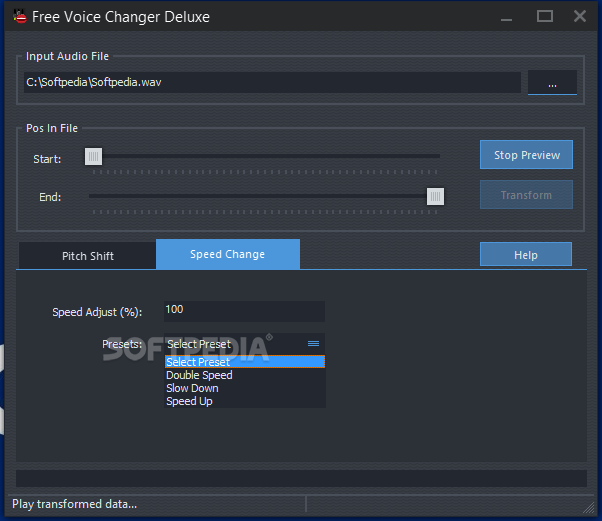602x521 pixels.
Task: Open Help
Action: pos(526,255)
